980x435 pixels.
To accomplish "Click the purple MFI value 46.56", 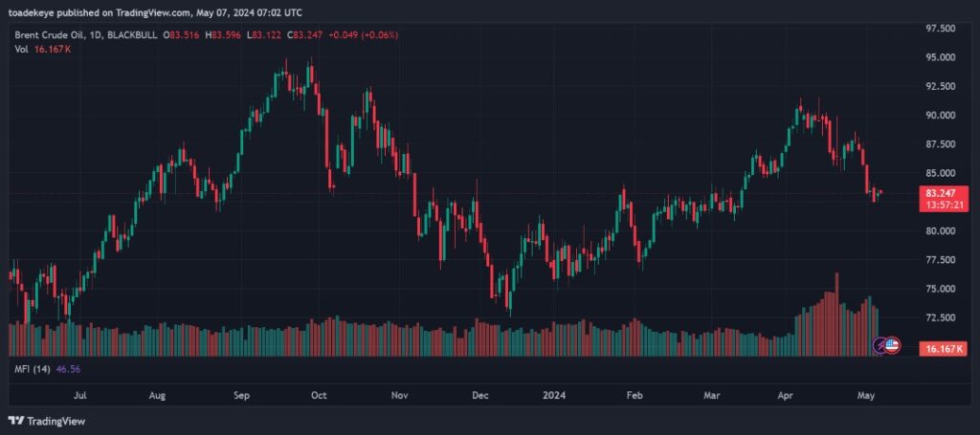I will pyautogui.click(x=68, y=368).
